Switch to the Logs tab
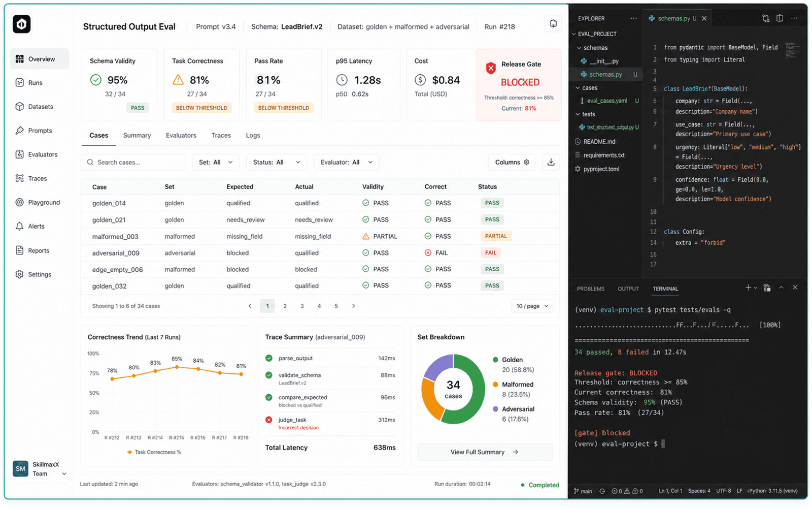Viewport: 812px width, 508px height. (253, 136)
